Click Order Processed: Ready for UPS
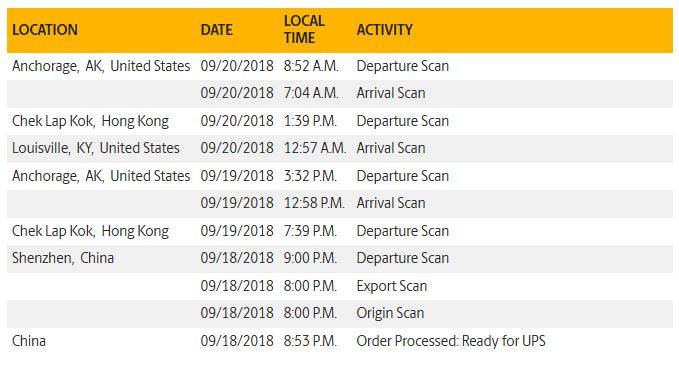Image resolution: width=679 pixels, height=375 pixels. tap(451, 341)
